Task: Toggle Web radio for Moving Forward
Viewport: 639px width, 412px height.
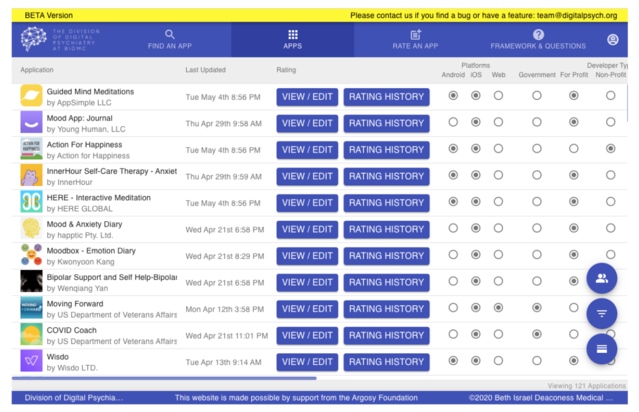Action: coord(498,308)
